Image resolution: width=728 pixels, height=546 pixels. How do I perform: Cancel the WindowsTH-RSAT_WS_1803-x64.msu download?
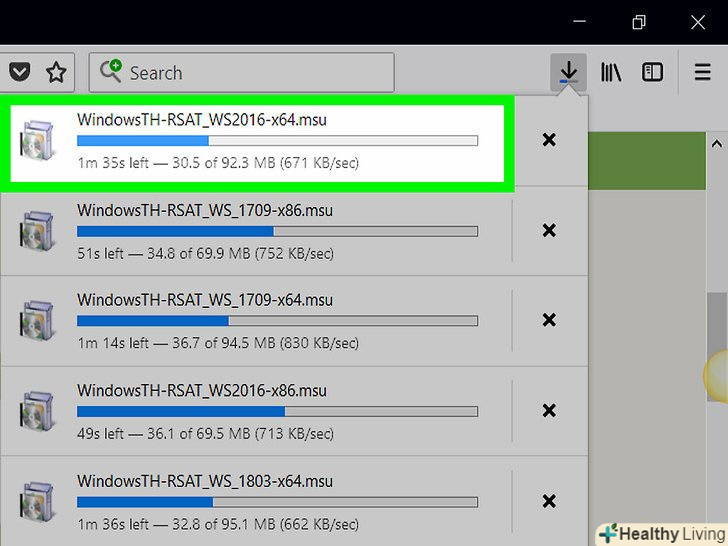549,501
